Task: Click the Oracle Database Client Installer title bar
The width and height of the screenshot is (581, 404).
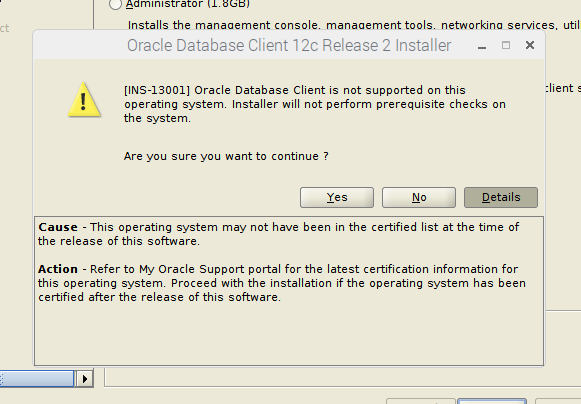Action: (289, 46)
